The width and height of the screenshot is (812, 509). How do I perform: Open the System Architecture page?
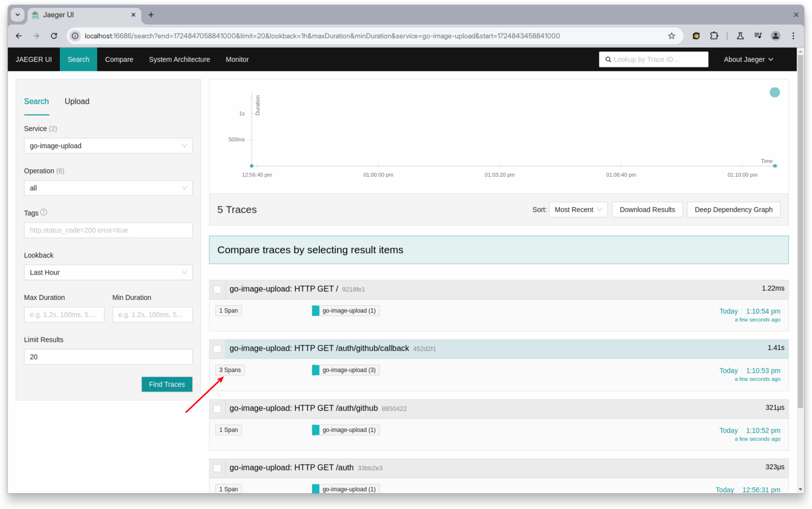[179, 59]
